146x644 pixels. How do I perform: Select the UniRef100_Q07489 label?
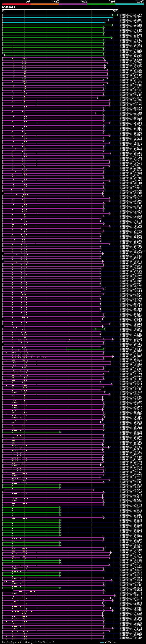(x=131, y=103)
